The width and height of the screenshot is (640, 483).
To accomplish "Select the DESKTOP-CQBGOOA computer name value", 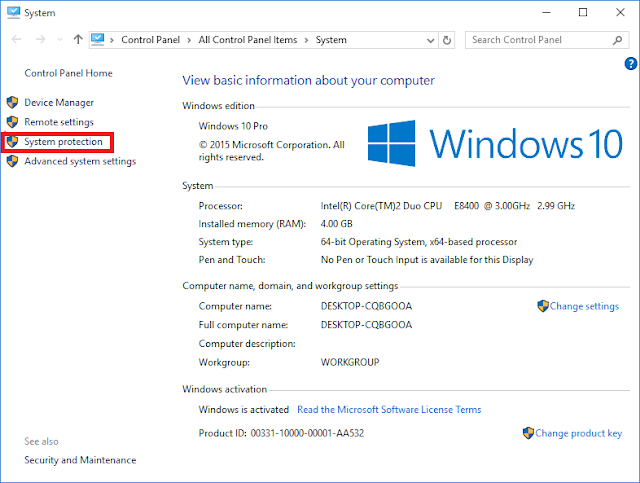I will (x=366, y=306).
